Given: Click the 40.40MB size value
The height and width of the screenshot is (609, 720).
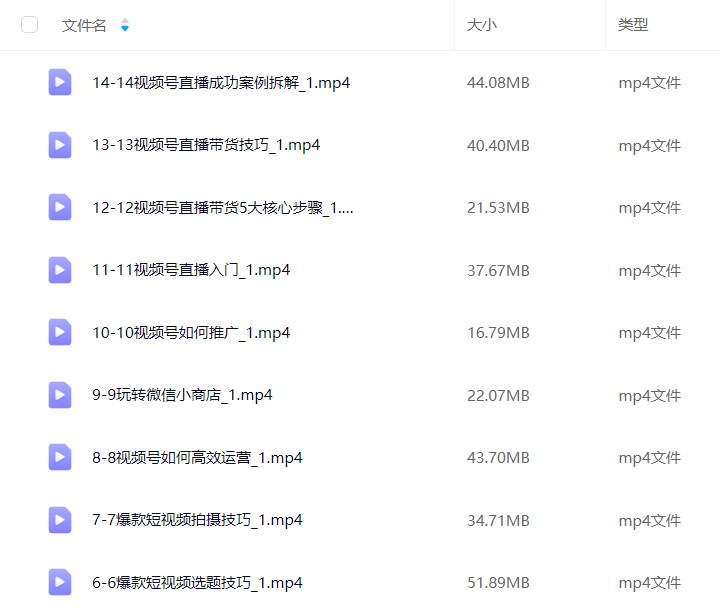Looking at the screenshot, I should click(x=498, y=146).
